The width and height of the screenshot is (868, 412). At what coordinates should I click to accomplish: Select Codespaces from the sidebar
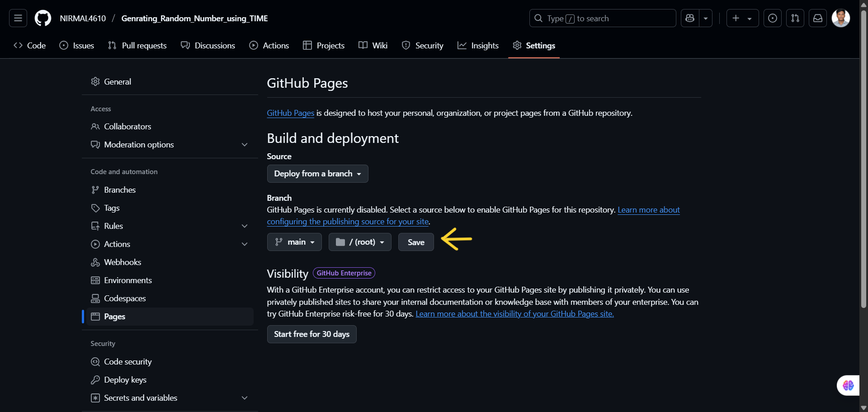[125, 298]
